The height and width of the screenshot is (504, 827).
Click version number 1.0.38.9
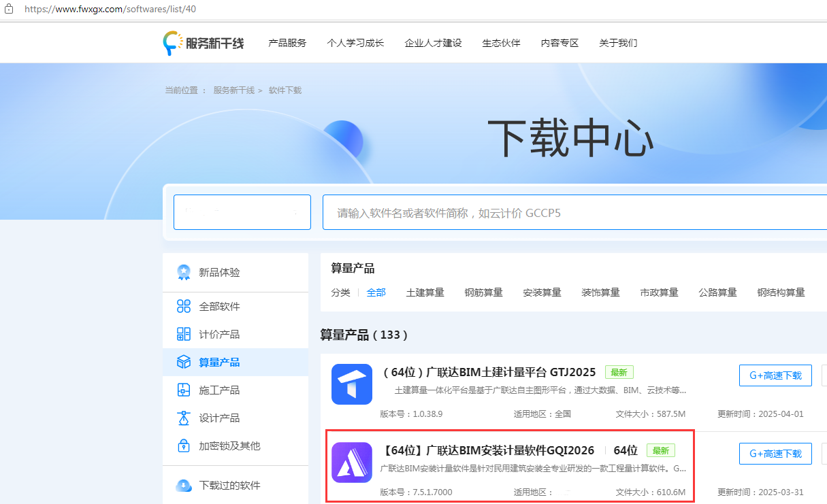click(x=427, y=414)
